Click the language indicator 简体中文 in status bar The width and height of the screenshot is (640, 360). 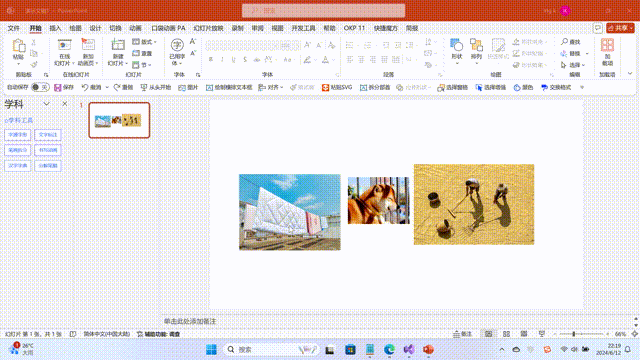coord(107,334)
